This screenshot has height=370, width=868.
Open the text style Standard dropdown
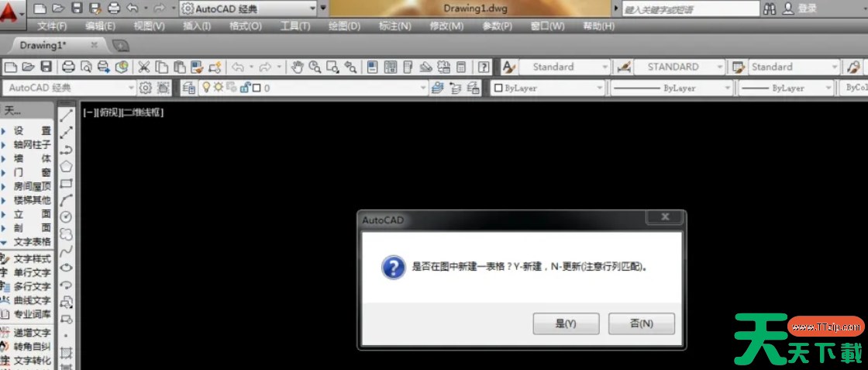coord(604,67)
